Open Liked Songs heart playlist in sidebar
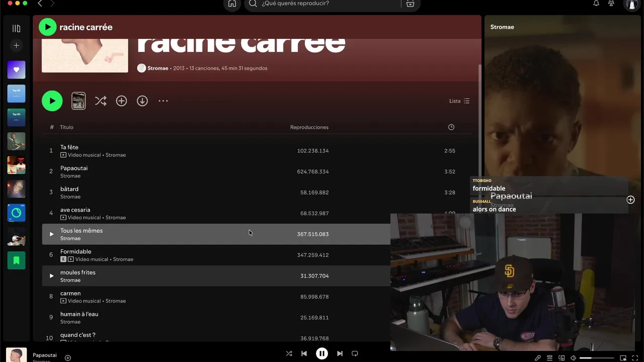644x362 pixels. pyautogui.click(x=16, y=70)
